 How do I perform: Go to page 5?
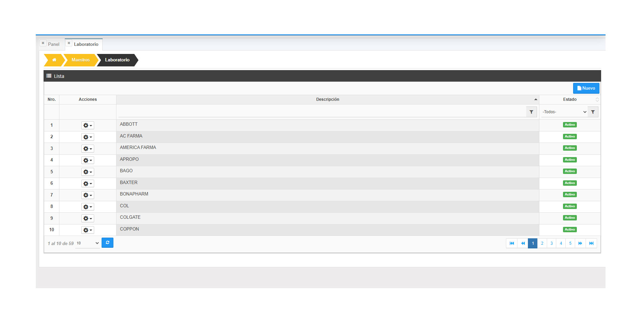pyautogui.click(x=570, y=243)
